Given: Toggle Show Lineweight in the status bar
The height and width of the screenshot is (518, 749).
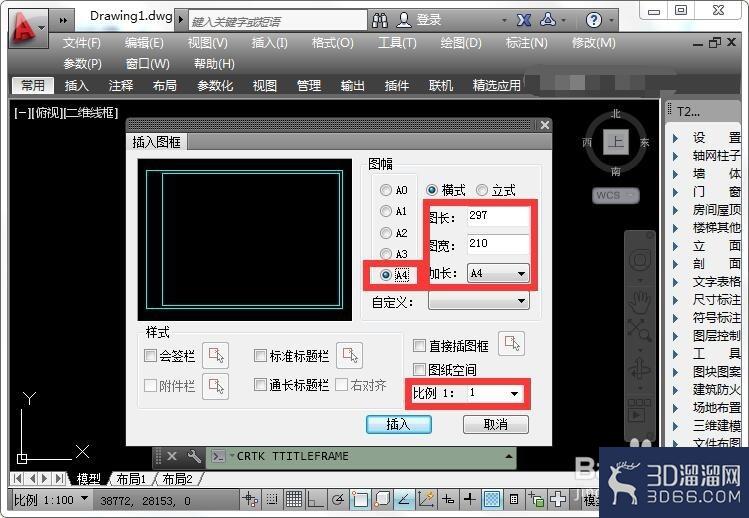Looking at the screenshot, I should (470, 500).
